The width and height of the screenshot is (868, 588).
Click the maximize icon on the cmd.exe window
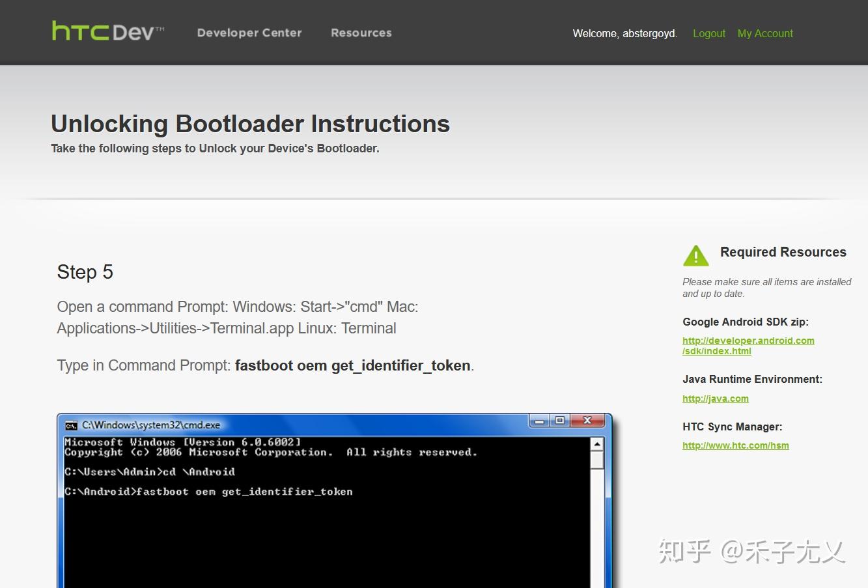(x=560, y=421)
